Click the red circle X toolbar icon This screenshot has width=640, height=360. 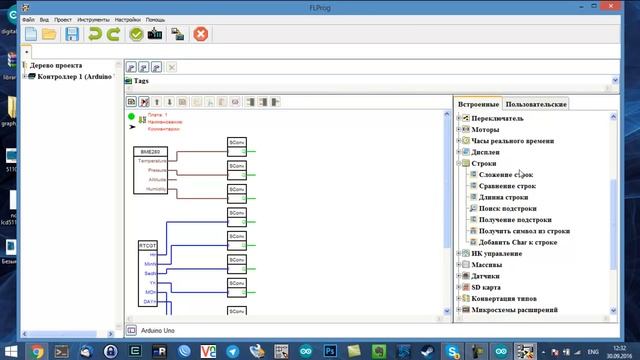coord(200,34)
